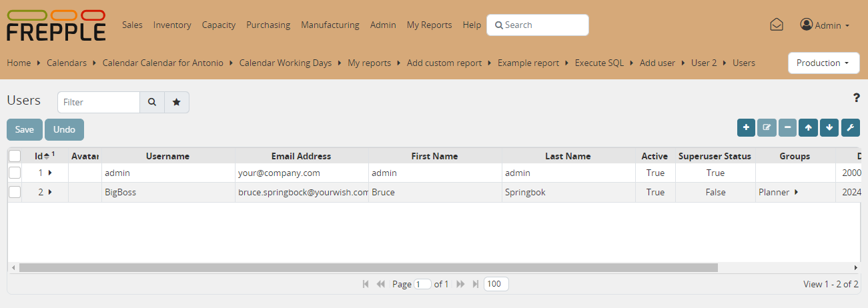Open Calendar Working Days breadcrumb

point(286,63)
